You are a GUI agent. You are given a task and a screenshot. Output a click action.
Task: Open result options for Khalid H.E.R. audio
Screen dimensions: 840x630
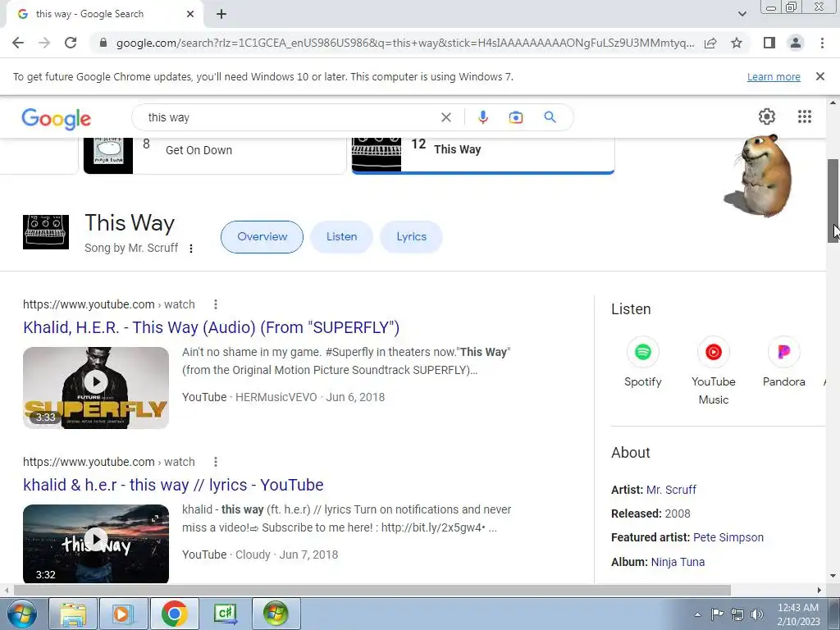point(216,304)
